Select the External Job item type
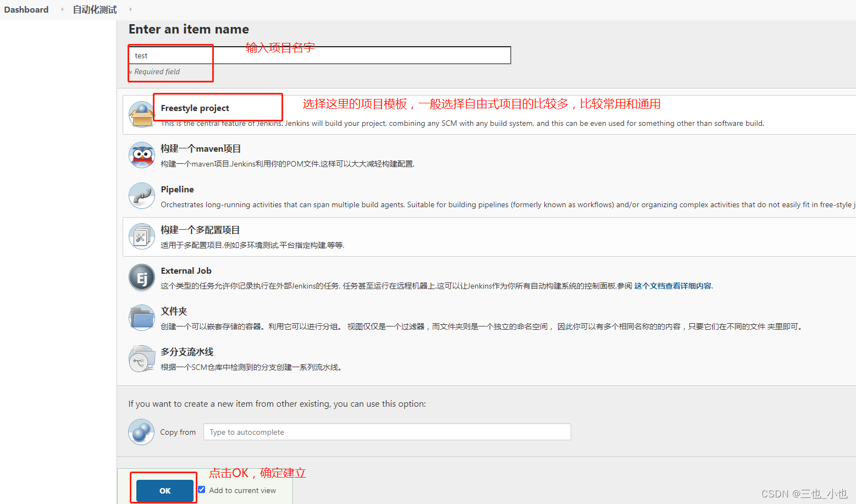856x504 pixels. pos(186,270)
